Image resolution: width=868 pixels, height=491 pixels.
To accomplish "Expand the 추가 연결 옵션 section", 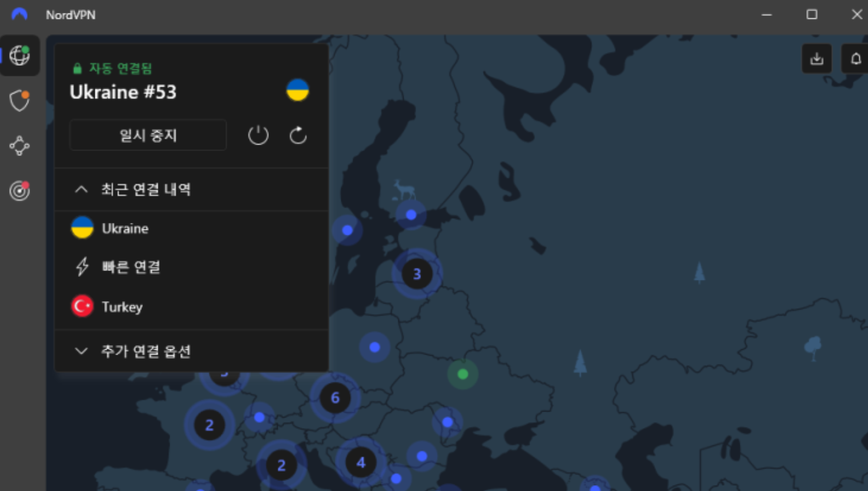I will pos(191,351).
